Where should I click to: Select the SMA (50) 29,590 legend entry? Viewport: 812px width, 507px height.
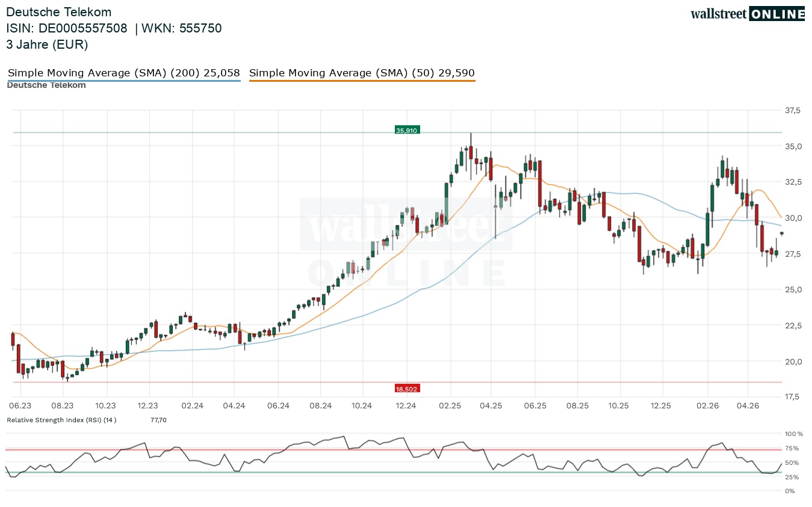tap(362, 73)
